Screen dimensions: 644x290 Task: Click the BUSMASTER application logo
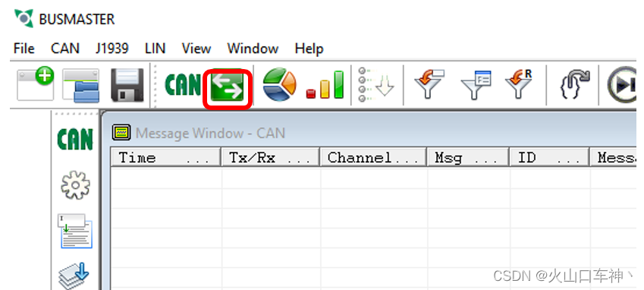24,18
